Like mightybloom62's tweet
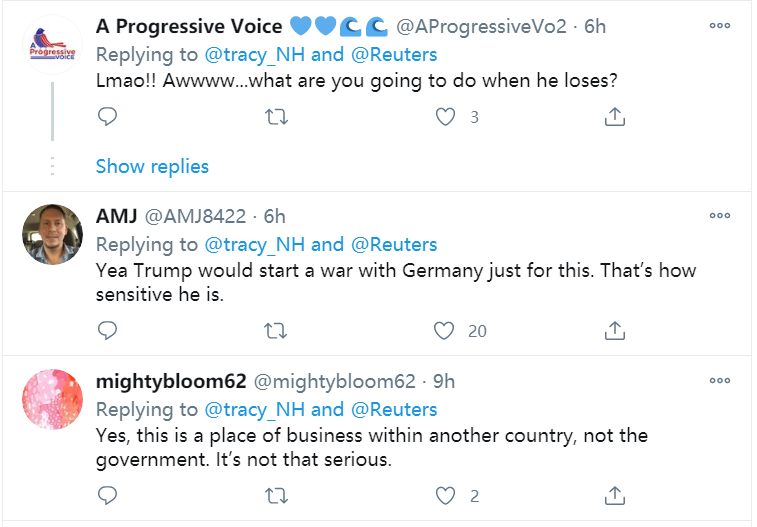Viewport: 757px width, 527px height. tap(445, 496)
